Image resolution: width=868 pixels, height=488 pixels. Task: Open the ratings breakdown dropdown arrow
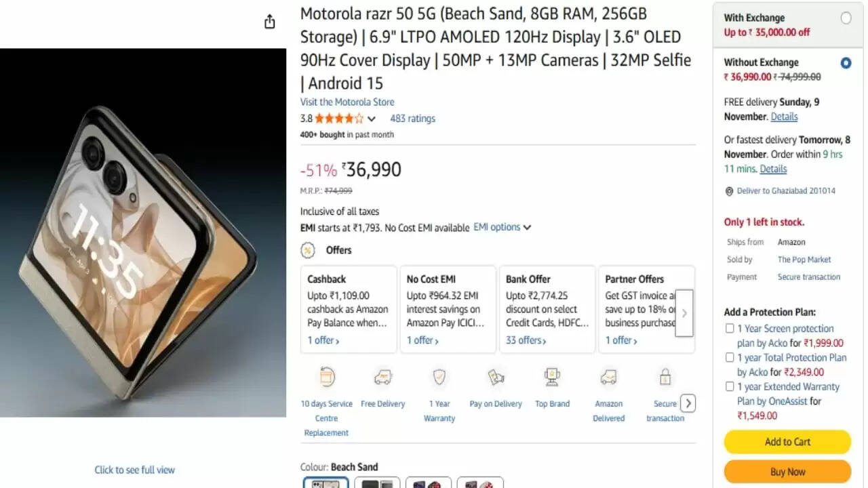[x=372, y=117]
